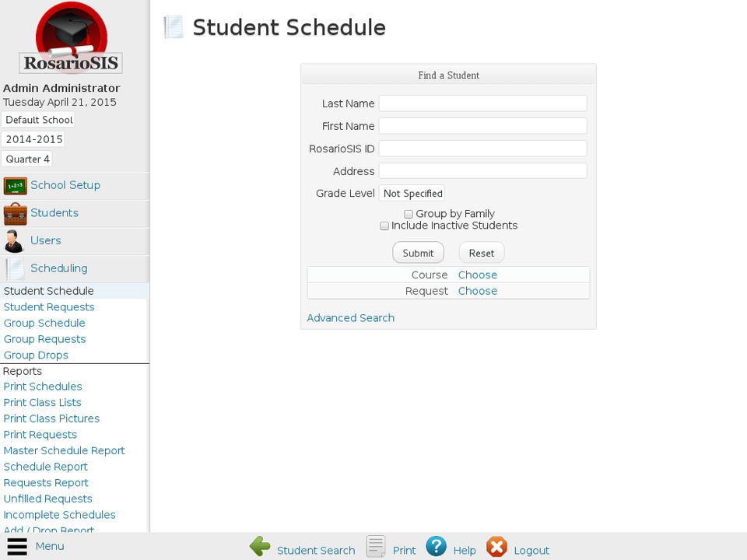This screenshot has width=747, height=560.
Task: Click the RosarioSIS graduation cap logo
Action: (71, 37)
